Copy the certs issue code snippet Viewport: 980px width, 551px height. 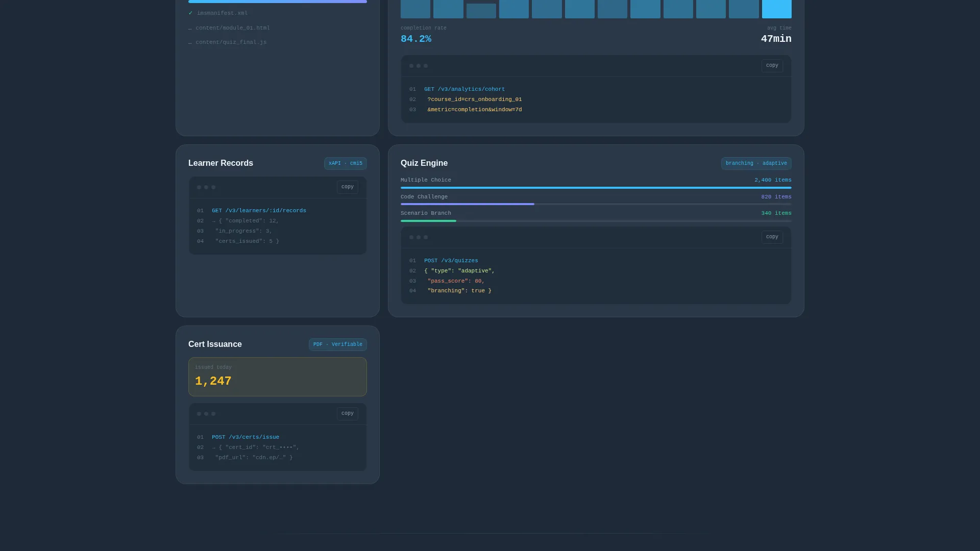[347, 414]
